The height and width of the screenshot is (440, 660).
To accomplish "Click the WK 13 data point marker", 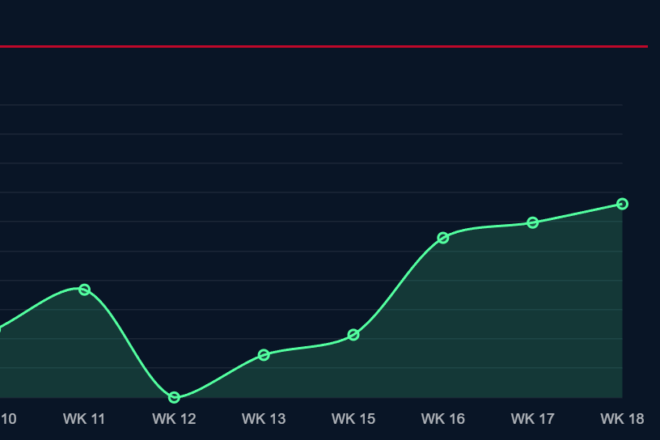I will click(x=264, y=355).
